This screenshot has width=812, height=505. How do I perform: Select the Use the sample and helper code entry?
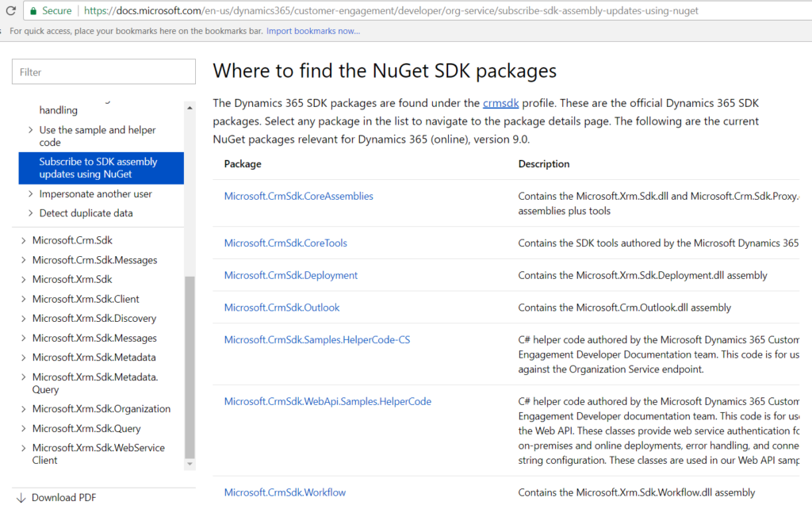coord(94,136)
